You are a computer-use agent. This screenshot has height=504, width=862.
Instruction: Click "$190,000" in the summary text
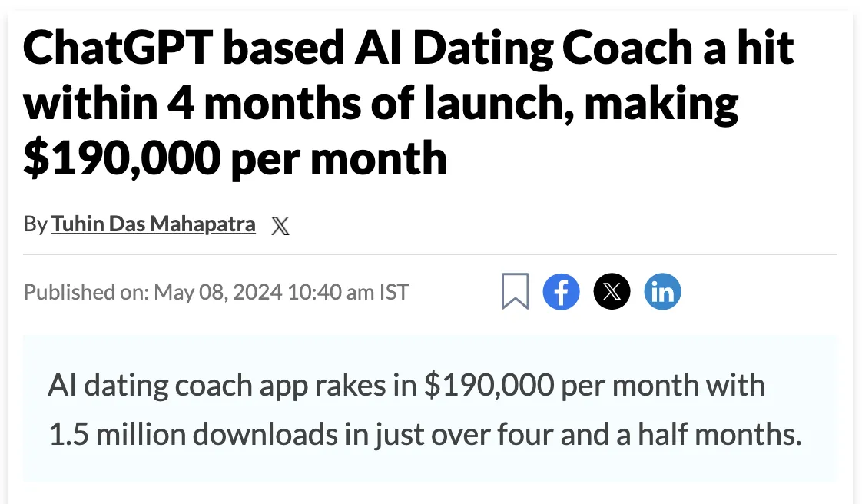(x=489, y=385)
